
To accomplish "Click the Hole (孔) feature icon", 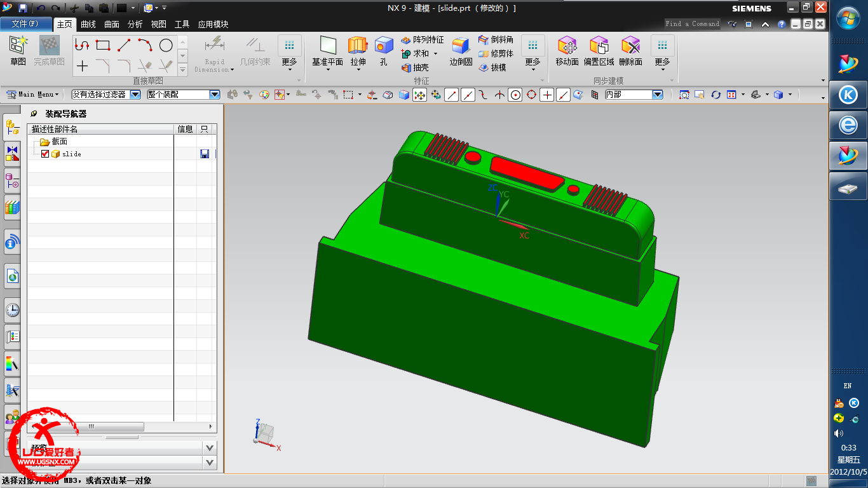I will tap(383, 45).
